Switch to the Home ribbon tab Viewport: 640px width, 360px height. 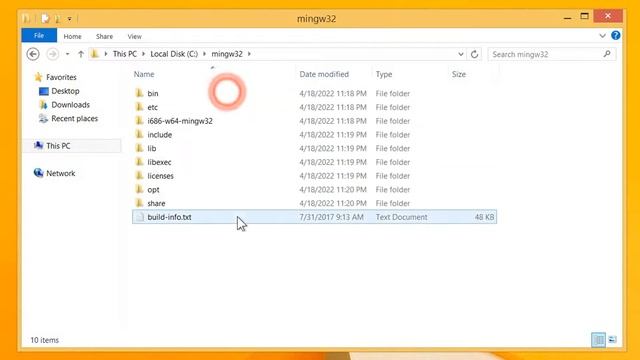pos(72,36)
